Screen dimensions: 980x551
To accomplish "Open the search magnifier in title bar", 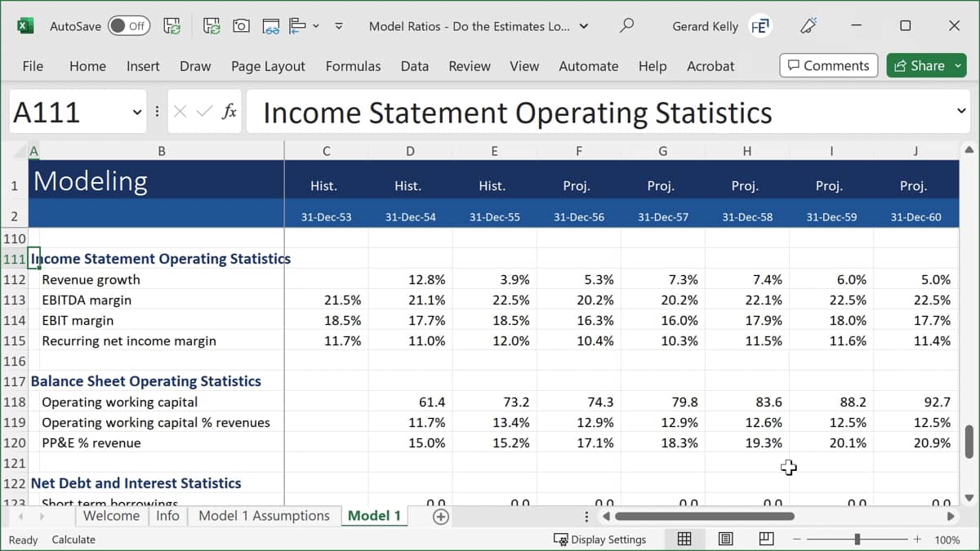I will click(626, 26).
